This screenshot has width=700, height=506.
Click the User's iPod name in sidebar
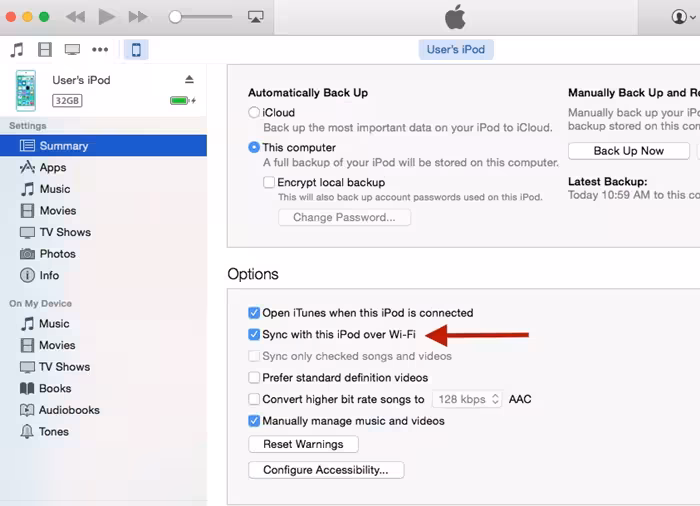coord(81,80)
